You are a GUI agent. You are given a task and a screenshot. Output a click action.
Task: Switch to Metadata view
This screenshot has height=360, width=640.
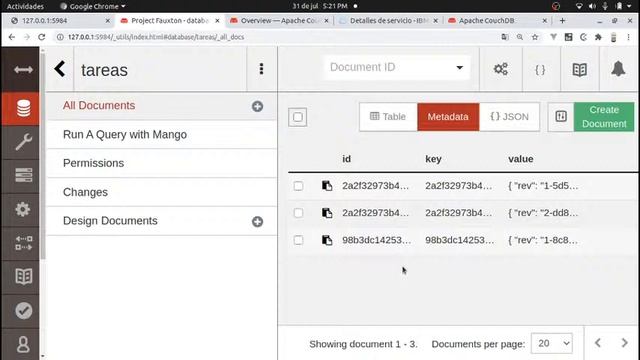pyautogui.click(x=448, y=117)
